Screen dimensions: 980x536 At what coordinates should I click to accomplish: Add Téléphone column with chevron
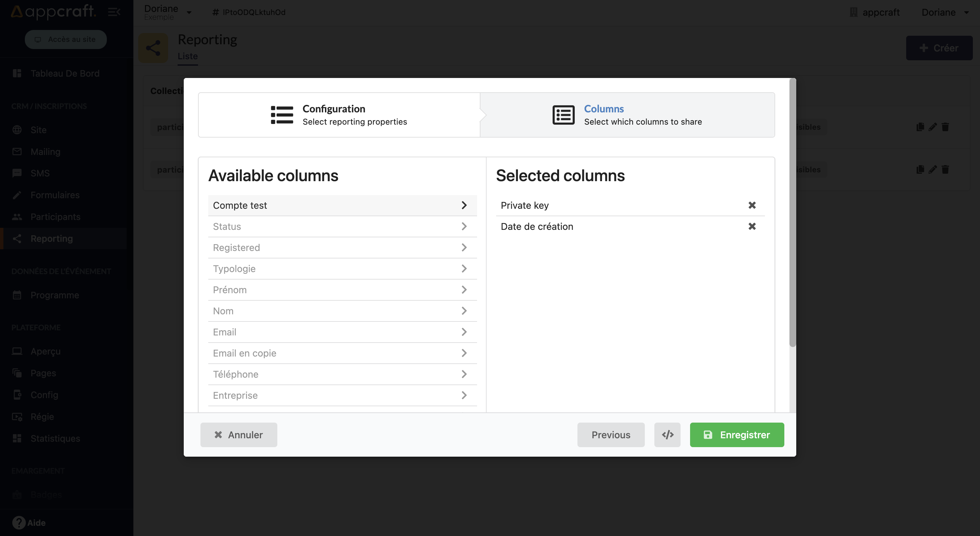pos(464,374)
